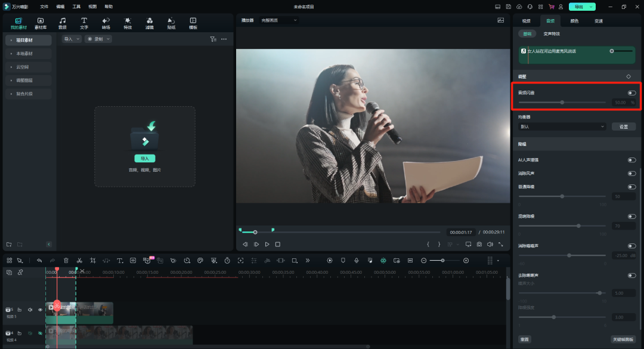This screenshot has height=349, width=644.
Task: Switch to the 变速 speed tab
Action: click(x=599, y=21)
